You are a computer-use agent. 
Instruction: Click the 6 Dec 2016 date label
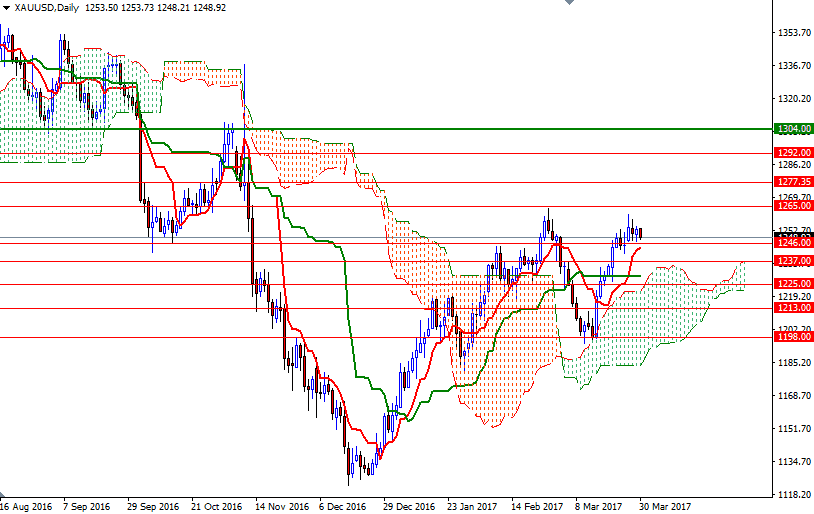(x=342, y=506)
